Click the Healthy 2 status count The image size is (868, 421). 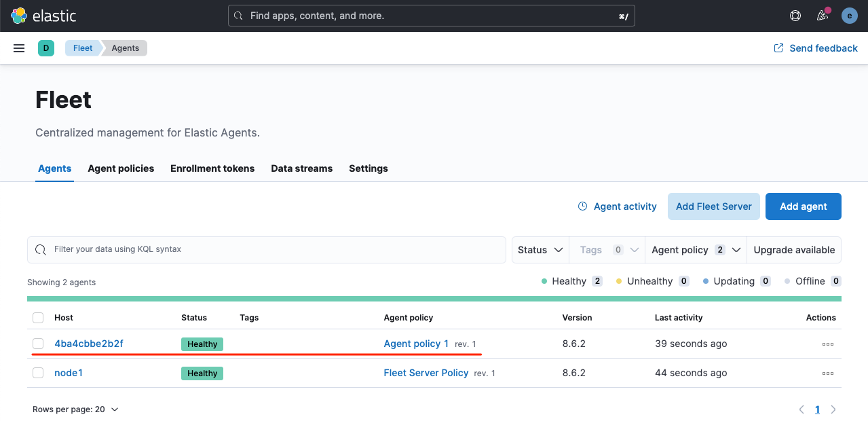coord(572,281)
